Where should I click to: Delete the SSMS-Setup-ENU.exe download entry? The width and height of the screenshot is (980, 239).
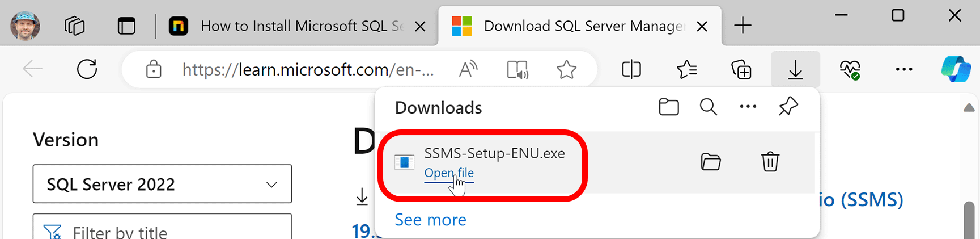click(x=770, y=162)
